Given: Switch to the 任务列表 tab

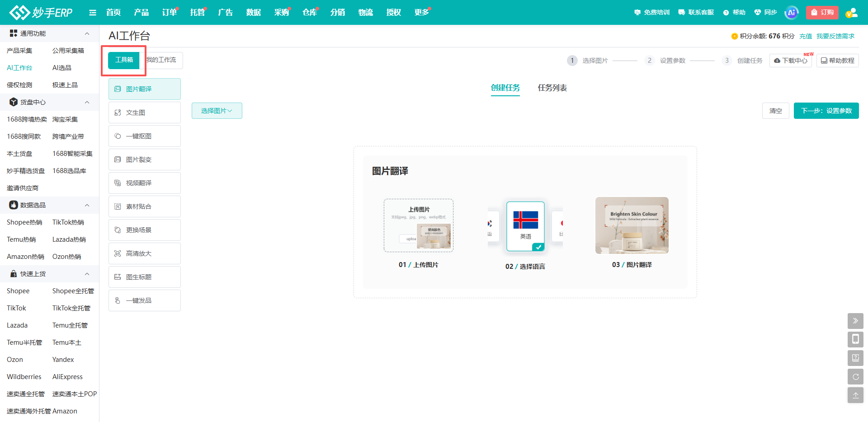Looking at the screenshot, I should (x=552, y=88).
